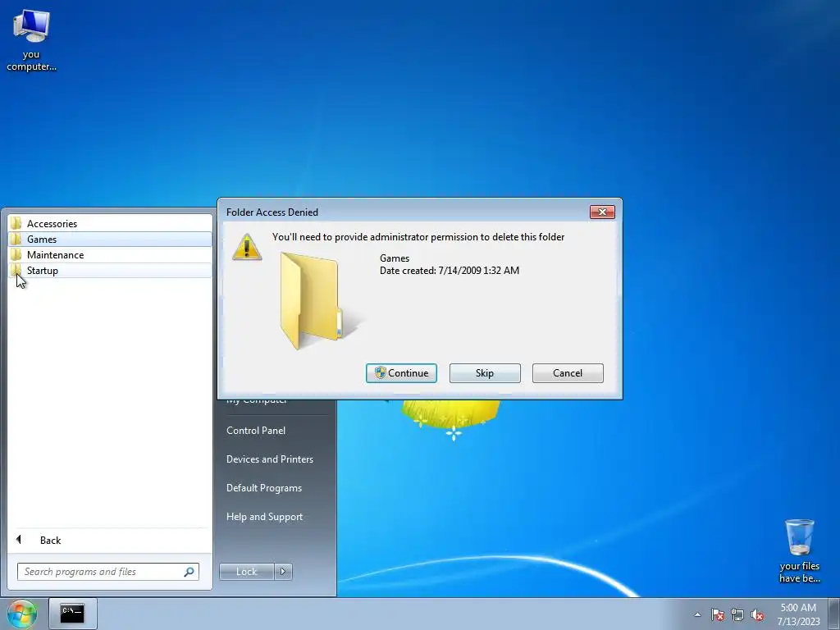Click the Accessories folder icon
The image size is (840, 630).
[16, 223]
